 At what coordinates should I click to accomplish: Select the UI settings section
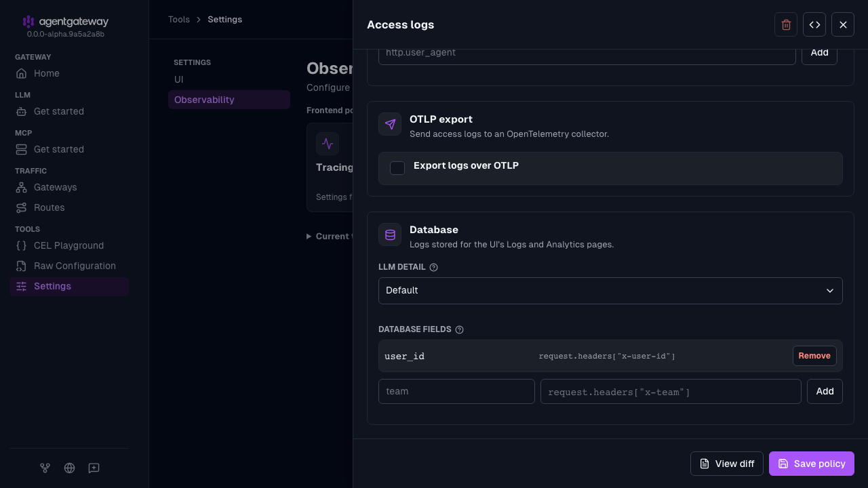[229, 79]
